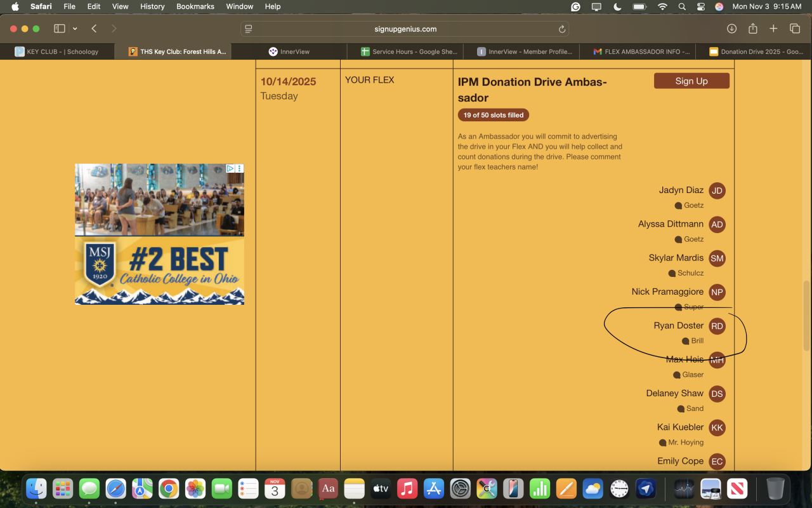Open the Apple menu
This screenshot has width=812, height=508.
pos(15,6)
